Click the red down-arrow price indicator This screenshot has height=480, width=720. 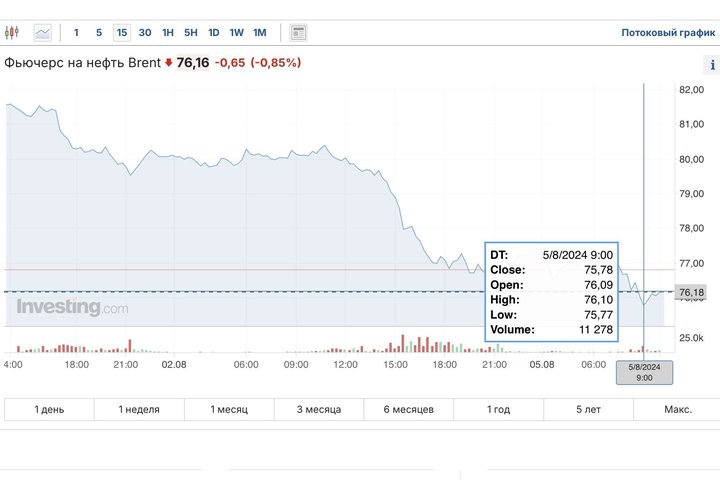pyautogui.click(x=169, y=63)
